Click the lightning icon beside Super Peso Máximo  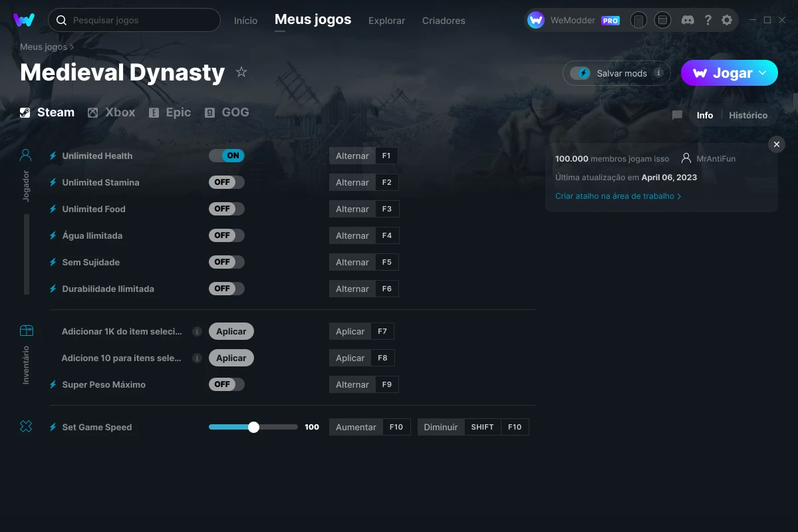point(53,384)
